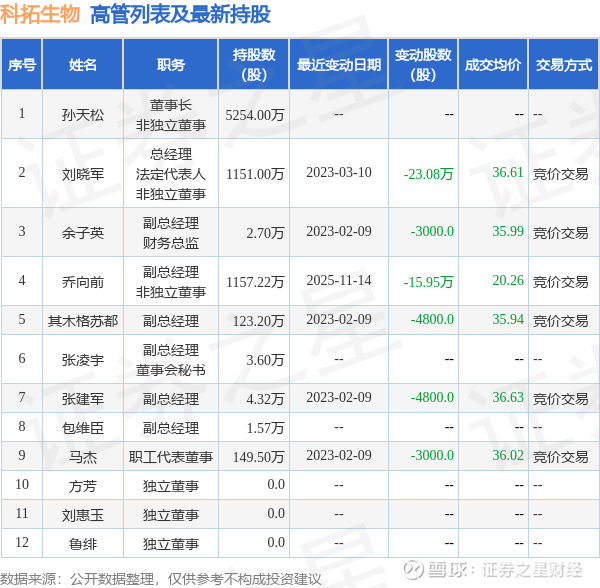Viewport: 600px width, 588px height.
Task: Click the holdings value 4.32万
Action: [x=266, y=399]
